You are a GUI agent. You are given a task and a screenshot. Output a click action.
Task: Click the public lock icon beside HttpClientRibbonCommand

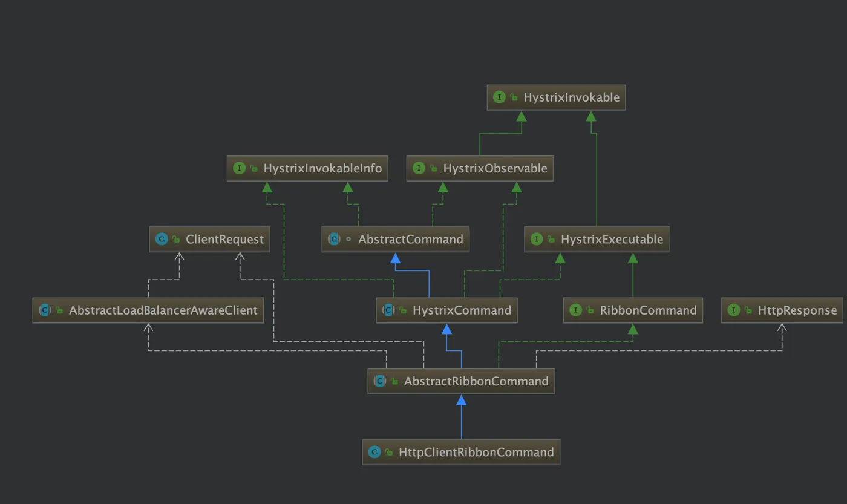point(389,451)
